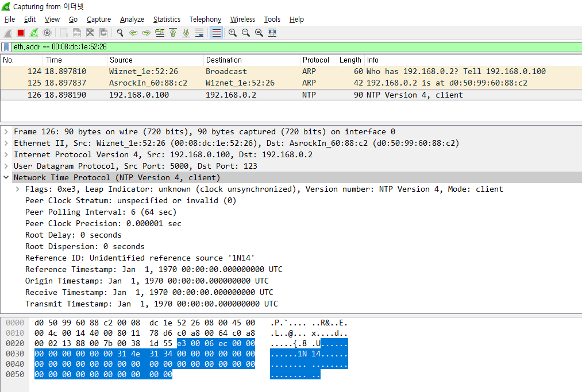The width and height of the screenshot is (582, 392).
Task: Open the Telephony menu
Action: point(205,20)
